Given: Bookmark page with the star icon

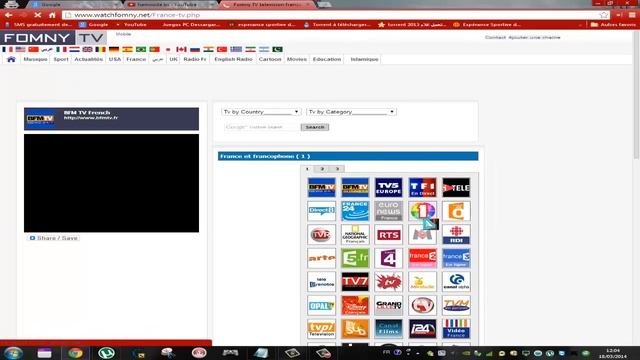Looking at the screenshot, I should [604, 15].
